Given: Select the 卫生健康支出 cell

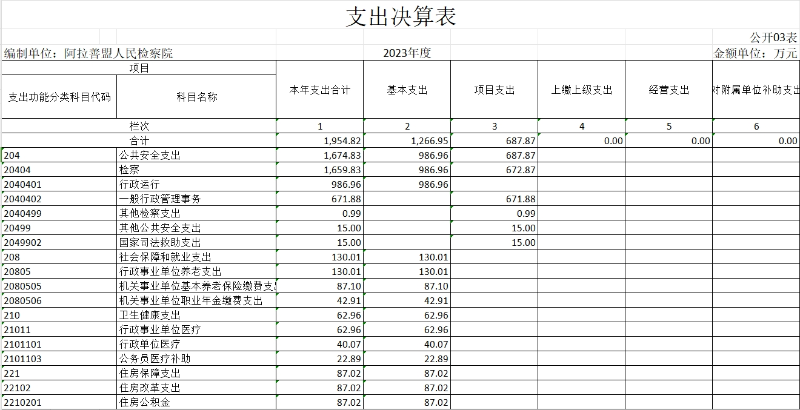Looking at the screenshot, I should point(197,315).
